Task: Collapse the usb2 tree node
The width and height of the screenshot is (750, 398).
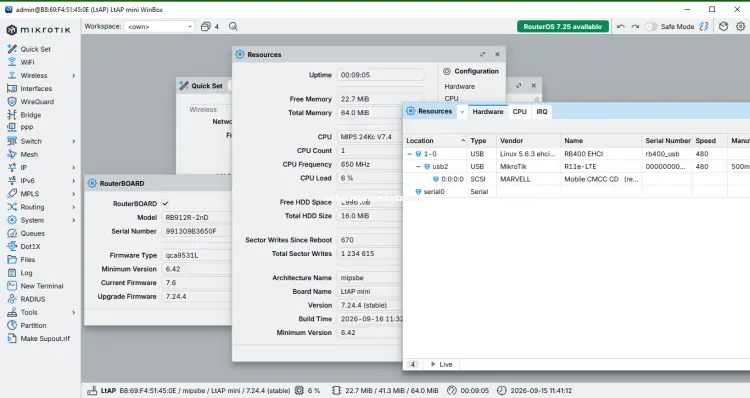Action: point(418,166)
